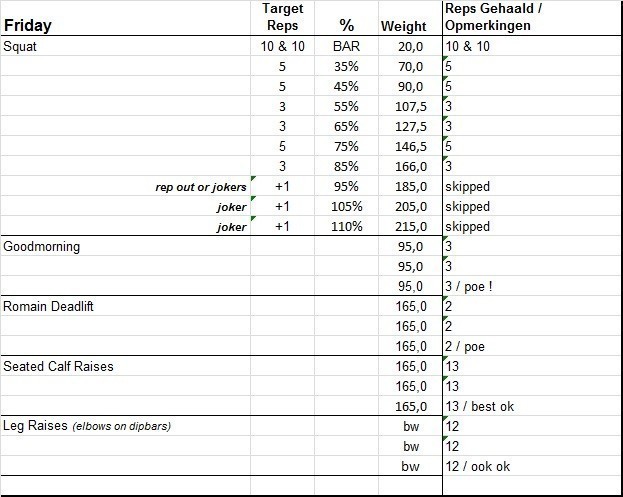623x497 pixels.
Task: Click the Reps Gehaald / Opmerkingen header
Action: [x=492, y=17]
